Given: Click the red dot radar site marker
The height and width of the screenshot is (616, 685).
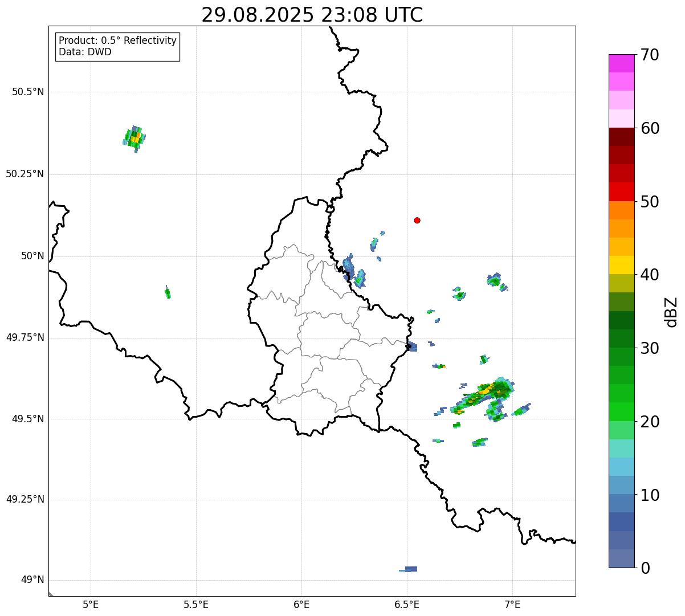Looking at the screenshot, I should point(417,220).
